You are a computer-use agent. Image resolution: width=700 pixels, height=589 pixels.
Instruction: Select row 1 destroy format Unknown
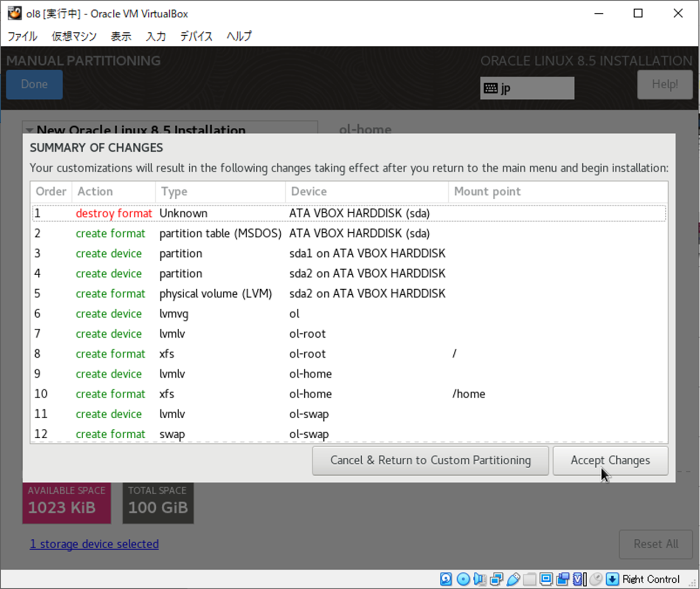click(349, 213)
